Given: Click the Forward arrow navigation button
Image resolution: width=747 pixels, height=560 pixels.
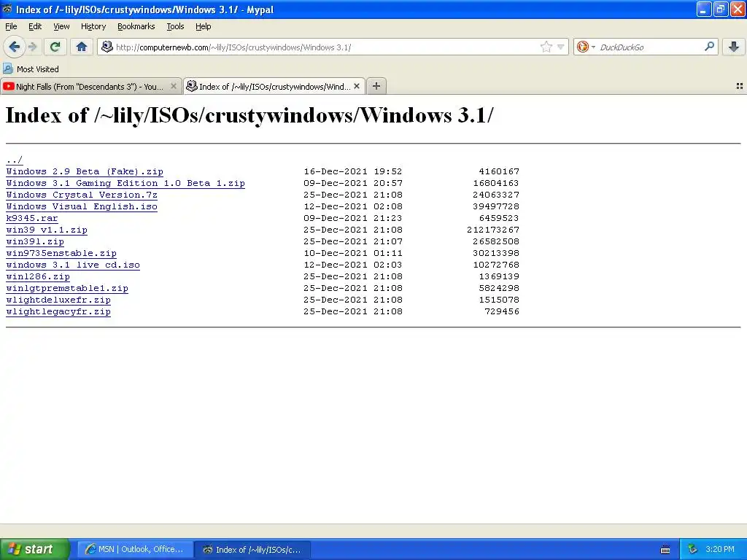Looking at the screenshot, I should 32,47.
